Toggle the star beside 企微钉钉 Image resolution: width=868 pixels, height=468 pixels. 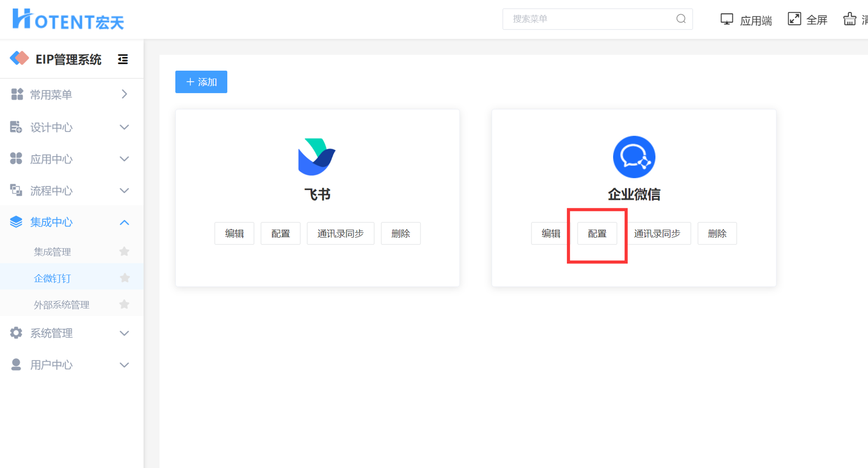(x=124, y=278)
